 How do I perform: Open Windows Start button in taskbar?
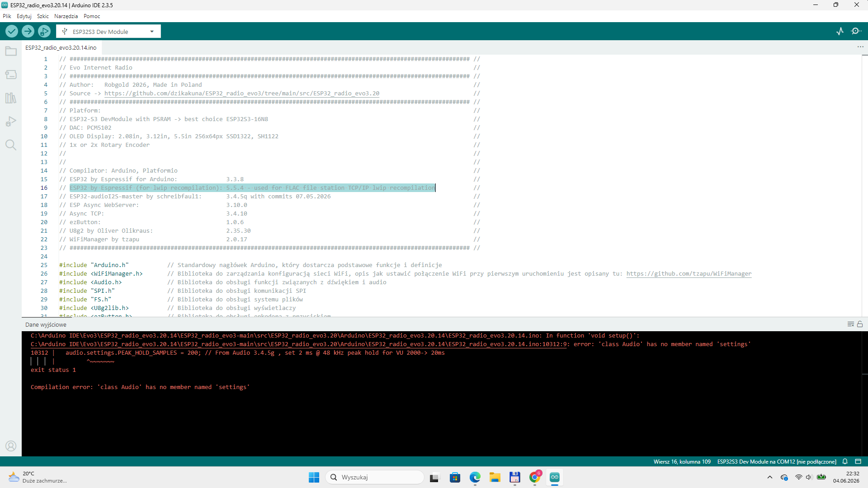[314, 477]
